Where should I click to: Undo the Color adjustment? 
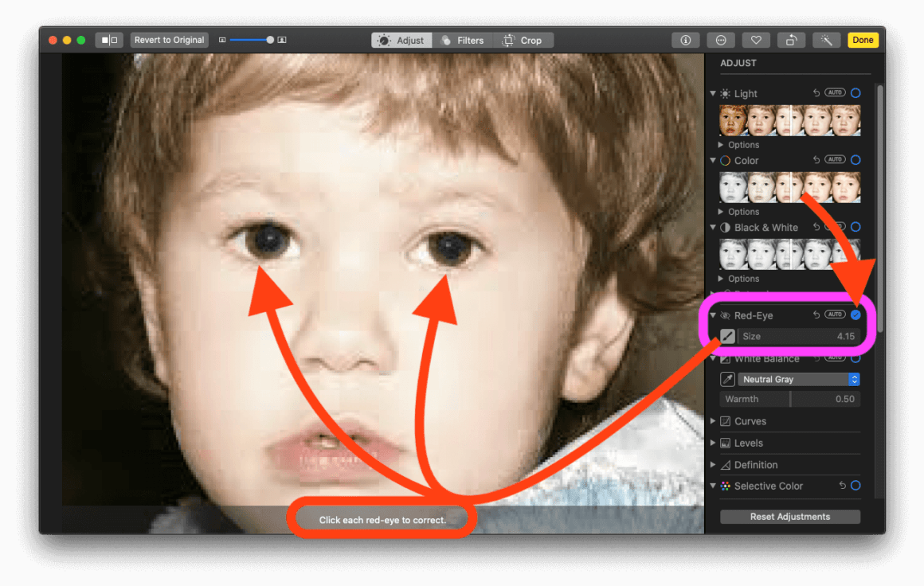[816, 160]
